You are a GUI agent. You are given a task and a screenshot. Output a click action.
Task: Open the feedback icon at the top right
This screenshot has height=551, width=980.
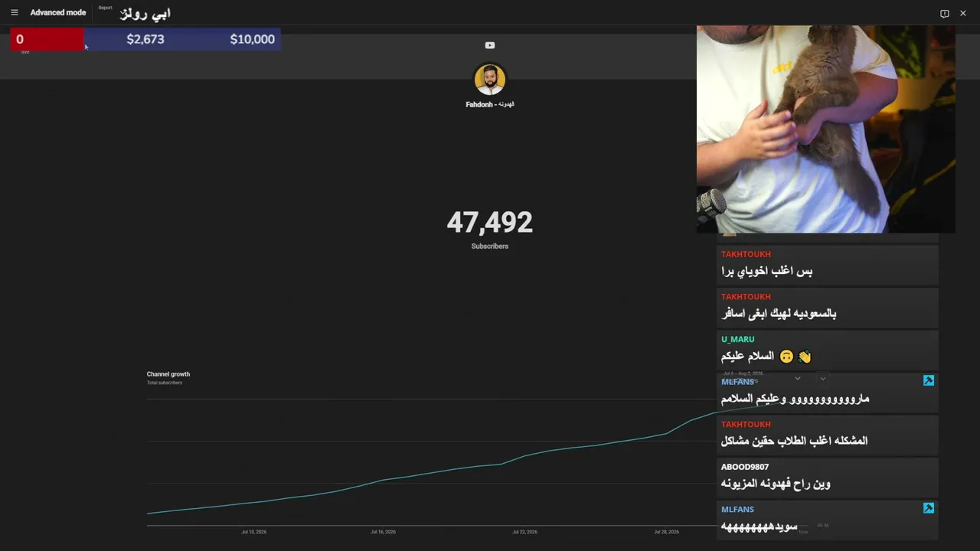tap(944, 14)
